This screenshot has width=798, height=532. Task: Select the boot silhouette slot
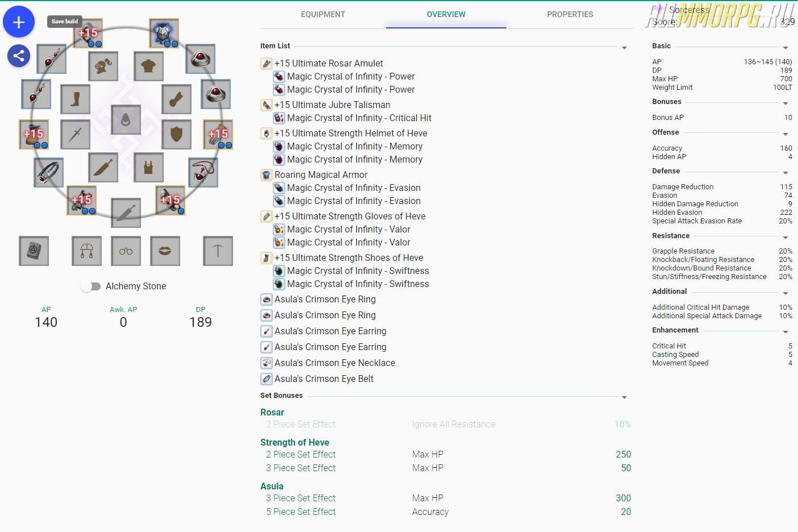[x=75, y=99]
